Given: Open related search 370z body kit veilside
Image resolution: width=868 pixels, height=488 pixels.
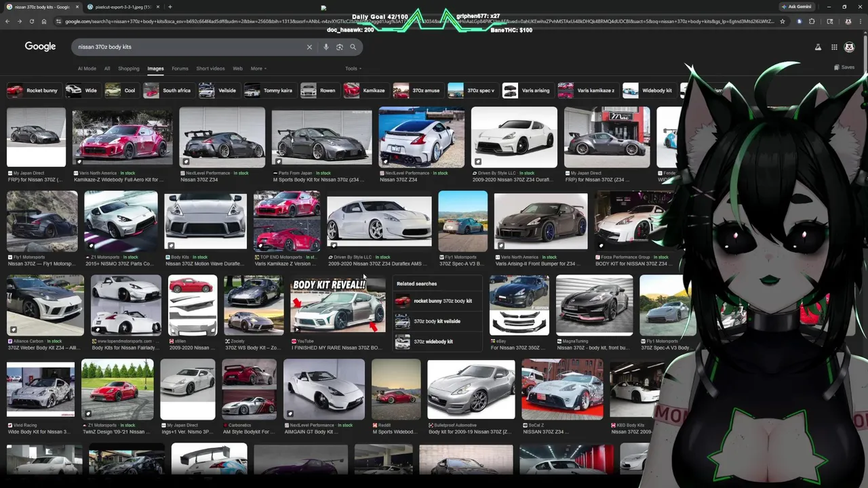Looking at the screenshot, I should 437,321.
